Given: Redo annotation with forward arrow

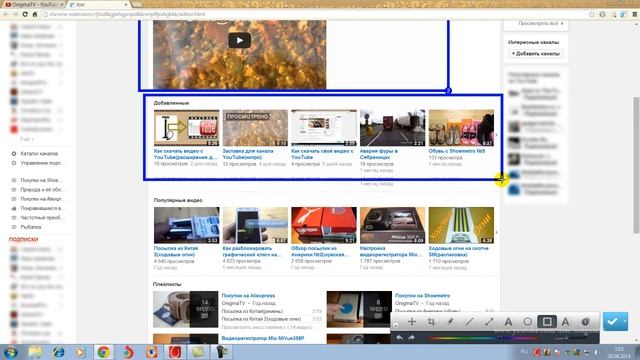Looking at the screenshot, I should 411,338.
